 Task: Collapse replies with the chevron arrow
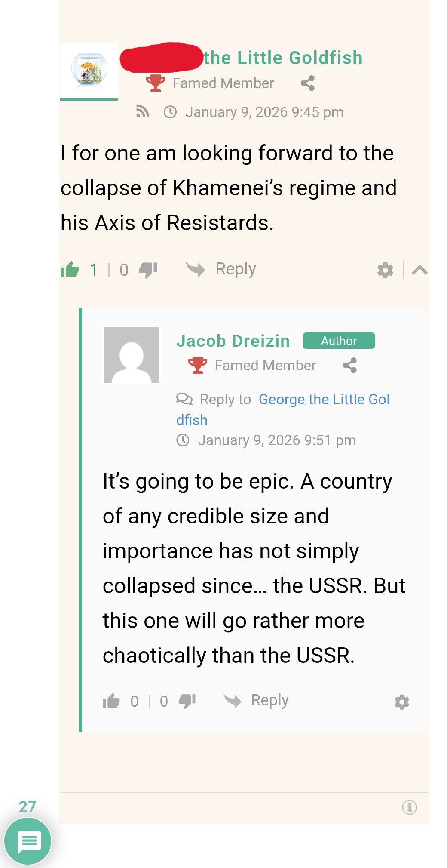coord(419,270)
